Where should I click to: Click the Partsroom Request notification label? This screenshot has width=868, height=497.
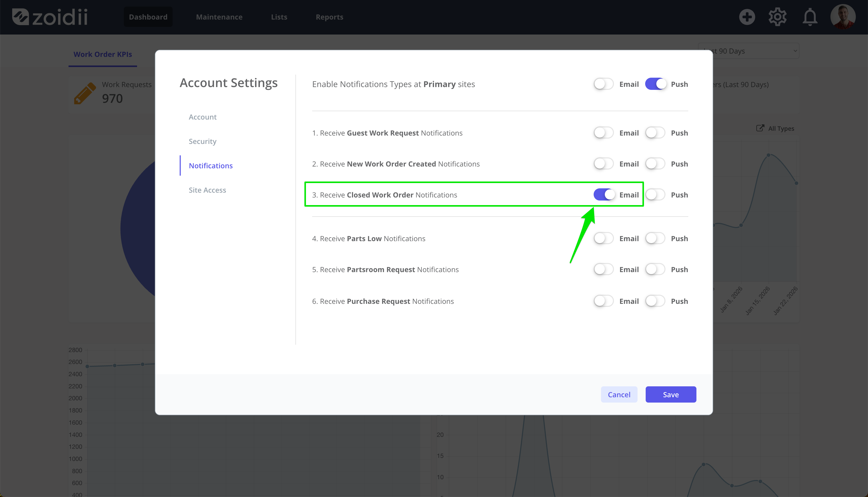pos(385,269)
